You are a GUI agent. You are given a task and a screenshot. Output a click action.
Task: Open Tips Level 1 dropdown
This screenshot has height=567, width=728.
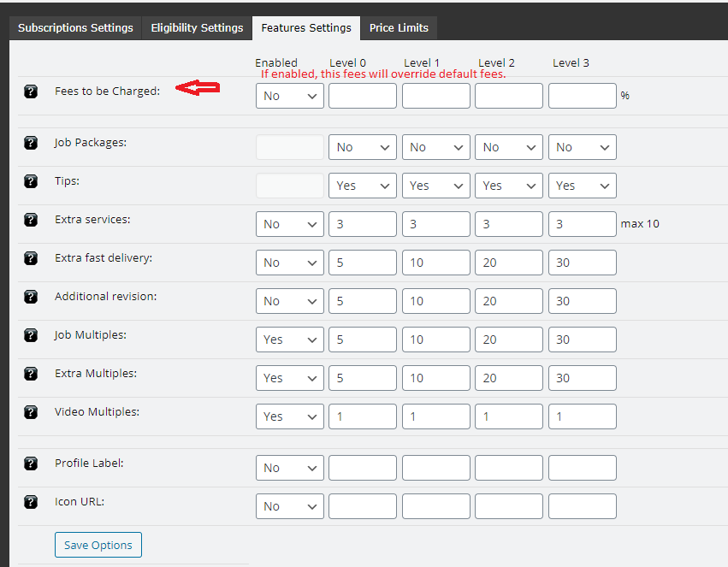[436, 186]
